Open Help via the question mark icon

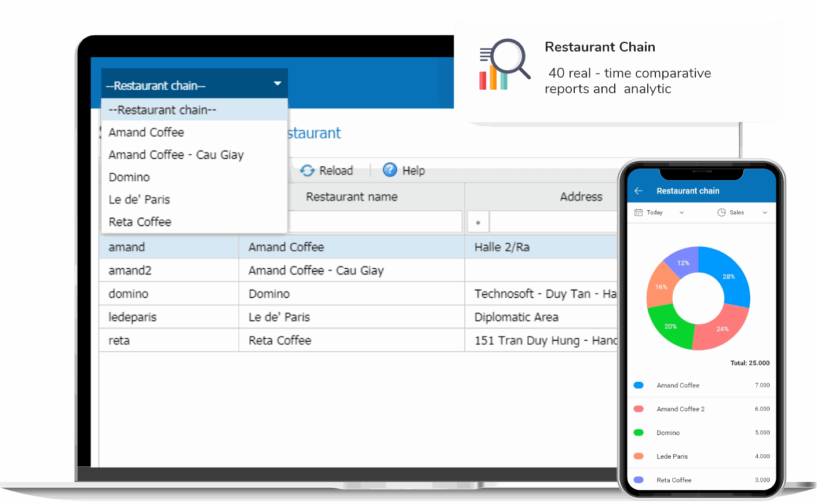389,170
